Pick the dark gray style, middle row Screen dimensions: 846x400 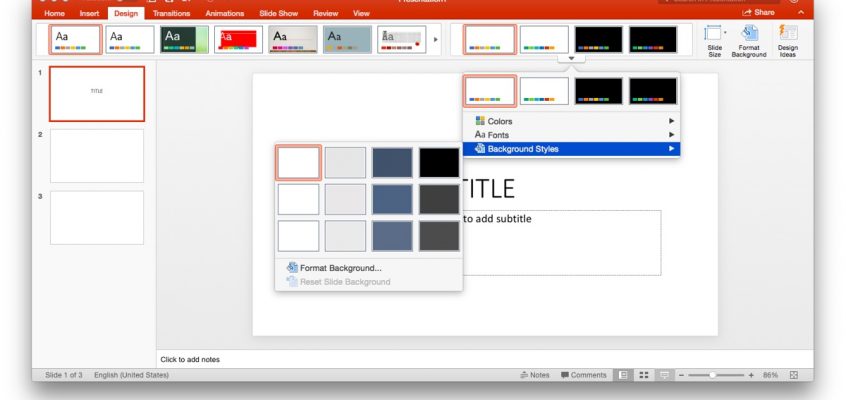pyautogui.click(x=439, y=199)
